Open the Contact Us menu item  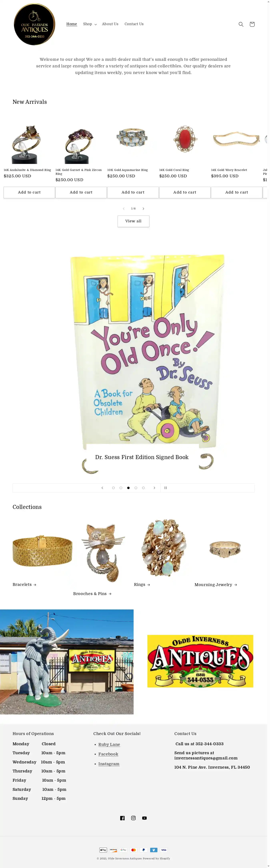click(134, 24)
